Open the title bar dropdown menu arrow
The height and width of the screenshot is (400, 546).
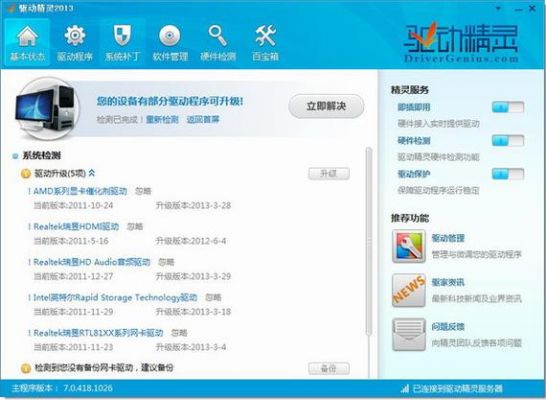(499, 8)
